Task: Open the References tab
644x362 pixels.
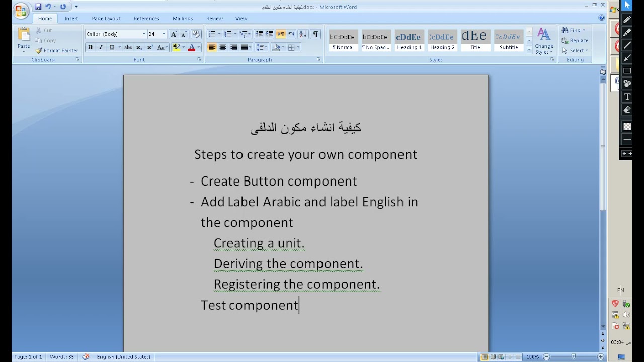Action: [146, 18]
